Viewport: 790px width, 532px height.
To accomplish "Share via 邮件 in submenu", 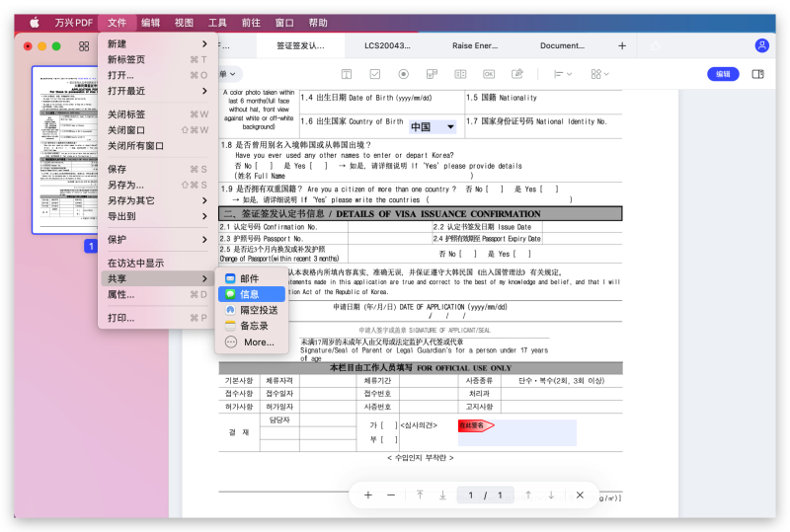I will tap(252, 278).
